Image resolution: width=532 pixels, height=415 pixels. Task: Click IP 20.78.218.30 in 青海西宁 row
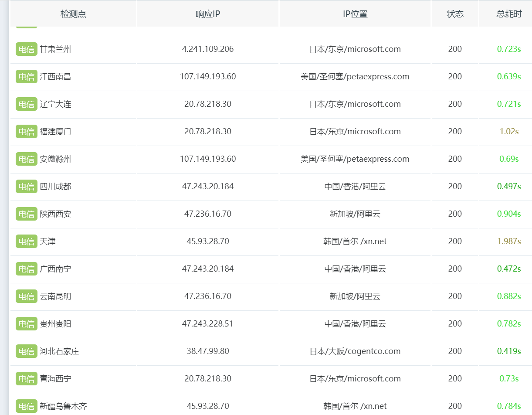point(208,379)
